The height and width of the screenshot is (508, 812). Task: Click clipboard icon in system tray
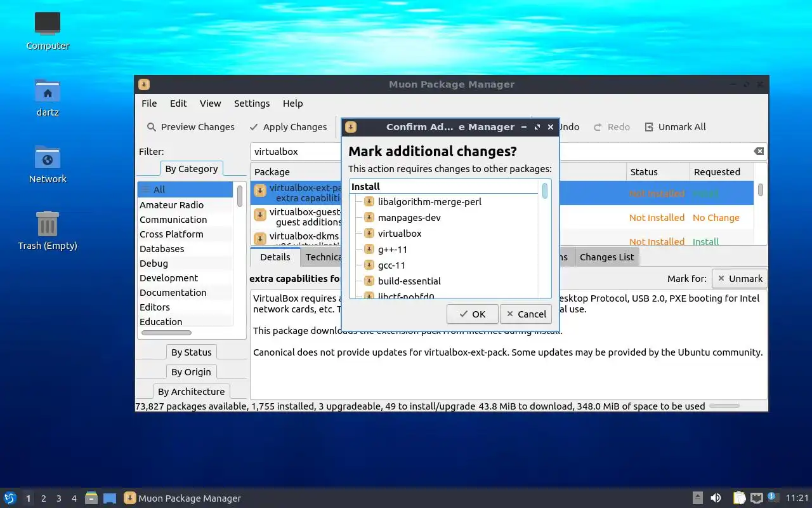740,498
